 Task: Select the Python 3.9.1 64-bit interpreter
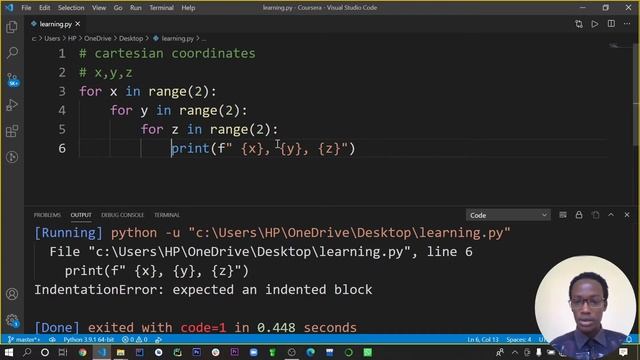(89, 340)
